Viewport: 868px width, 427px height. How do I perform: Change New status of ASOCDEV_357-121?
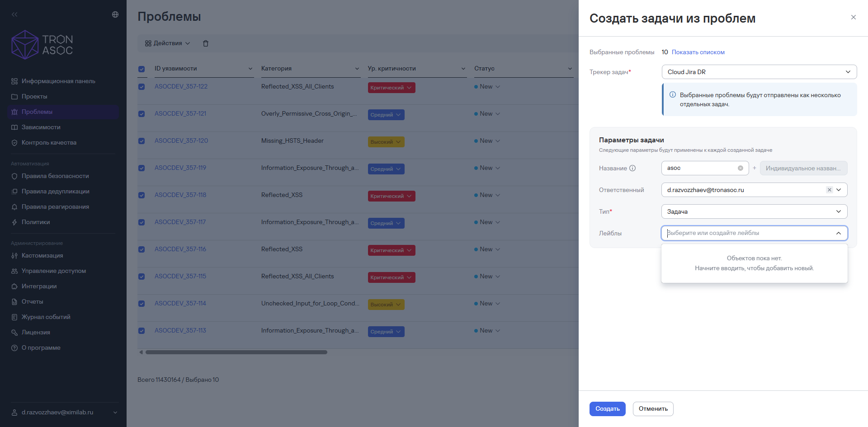click(487, 114)
